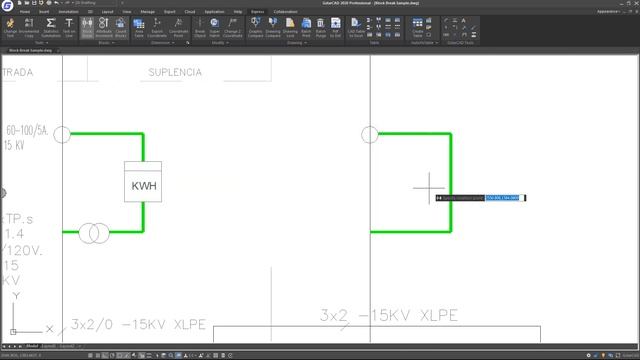Switch to the Home ribbon tab

pyautogui.click(x=25, y=11)
